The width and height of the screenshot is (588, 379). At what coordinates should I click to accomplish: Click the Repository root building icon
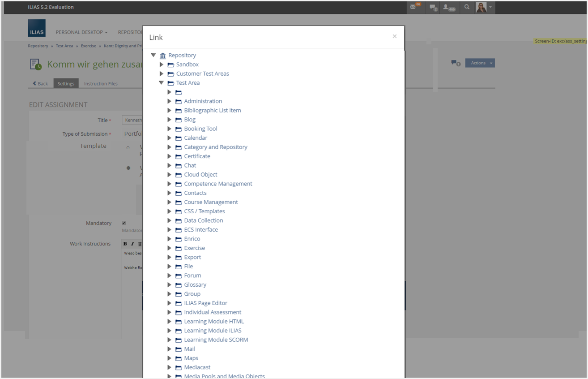tap(163, 56)
